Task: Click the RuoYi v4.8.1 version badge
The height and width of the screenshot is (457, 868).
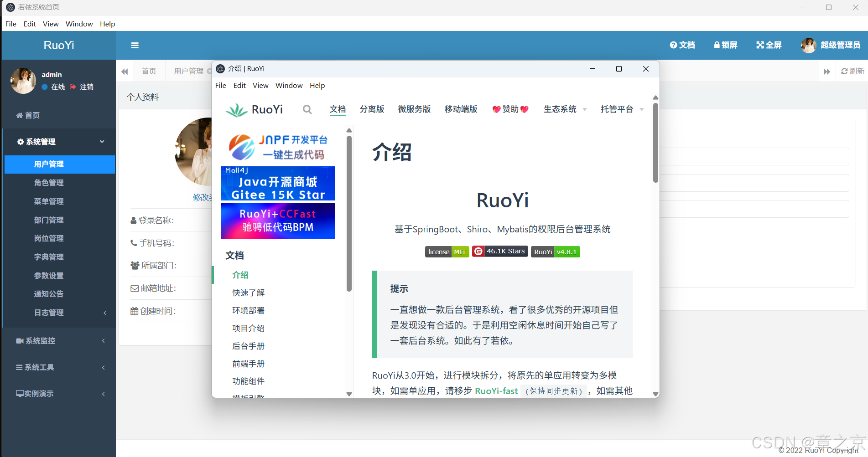Action: 556,252
